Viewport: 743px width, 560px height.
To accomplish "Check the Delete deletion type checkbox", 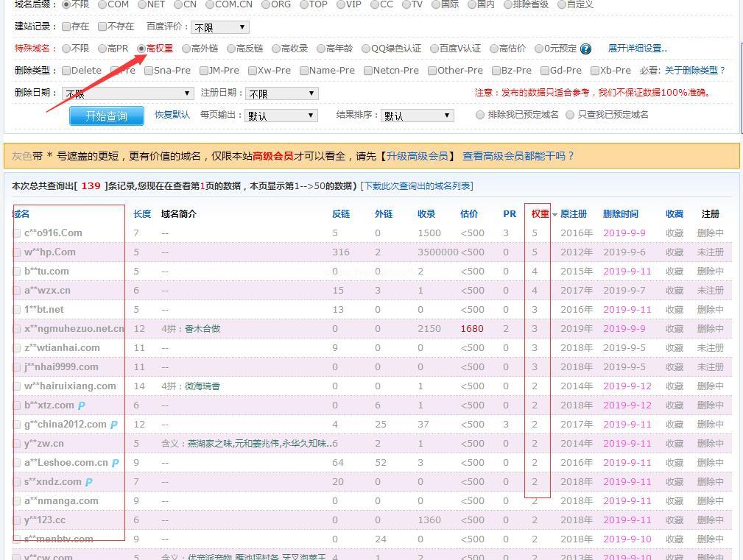I will click(x=66, y=71).
